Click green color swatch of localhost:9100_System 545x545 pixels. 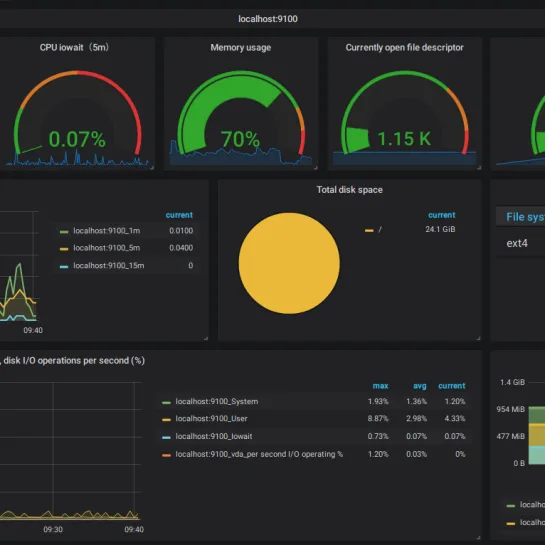pos(166,402)
